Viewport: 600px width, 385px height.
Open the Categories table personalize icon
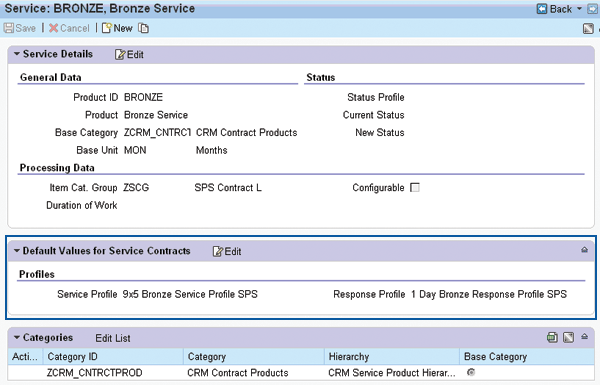569,337
